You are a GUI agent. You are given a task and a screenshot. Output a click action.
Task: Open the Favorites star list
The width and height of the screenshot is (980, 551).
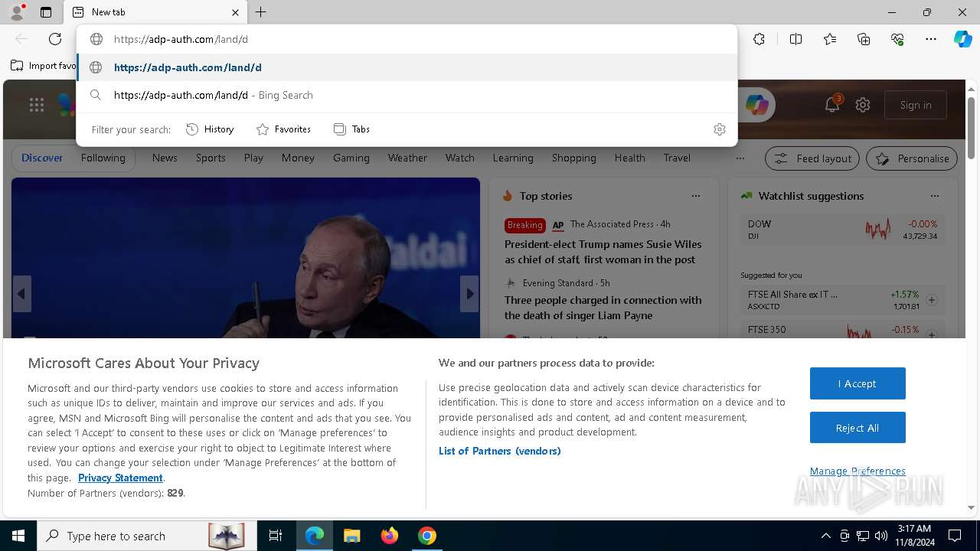click(x=830, y=39)
